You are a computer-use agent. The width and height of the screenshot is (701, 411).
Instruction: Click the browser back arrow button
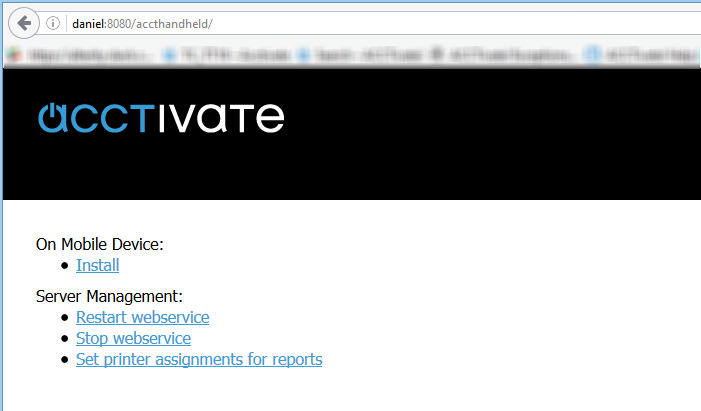tap(24, 23)
